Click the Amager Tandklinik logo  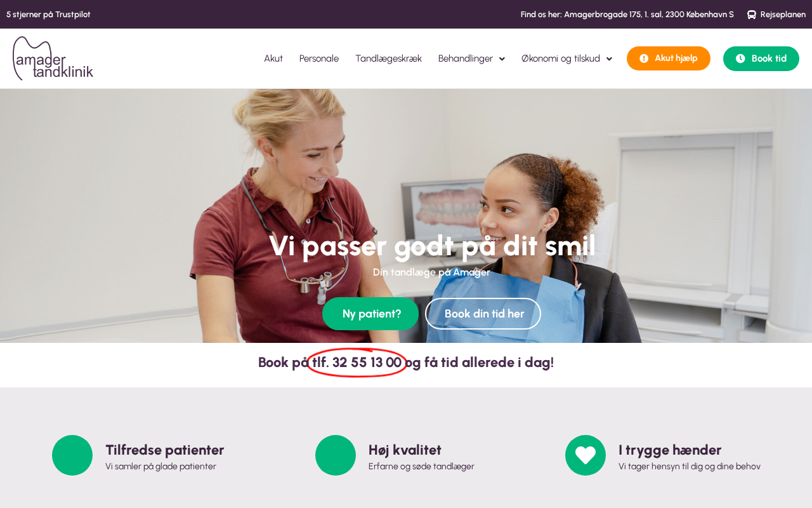pyautogui.click(x=53, y=58)
